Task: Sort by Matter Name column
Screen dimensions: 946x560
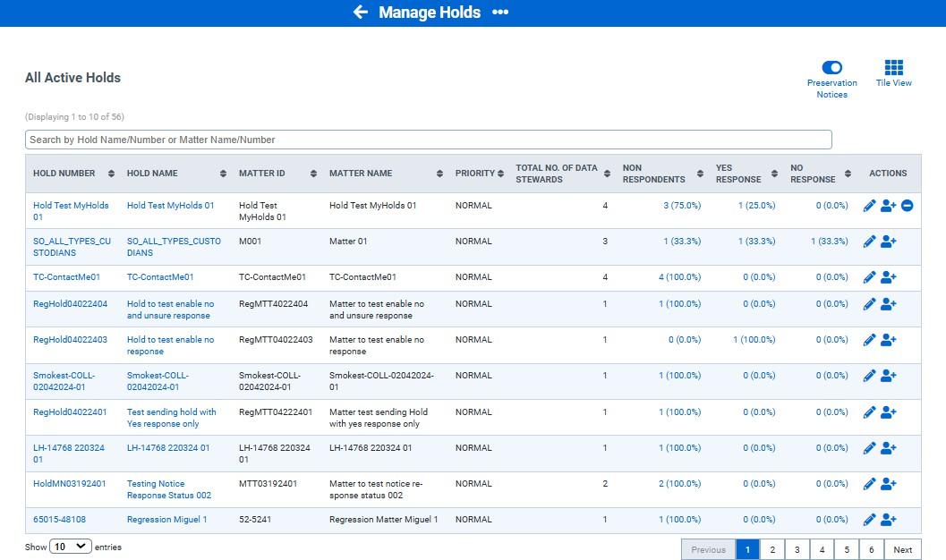Action: coord(439,174)
